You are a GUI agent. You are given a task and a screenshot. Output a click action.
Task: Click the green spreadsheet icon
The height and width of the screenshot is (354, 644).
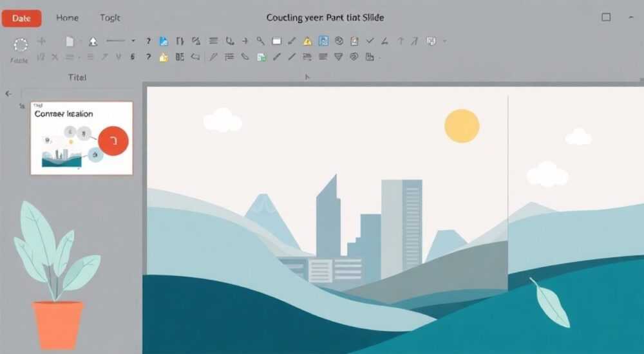coord(261,57)
